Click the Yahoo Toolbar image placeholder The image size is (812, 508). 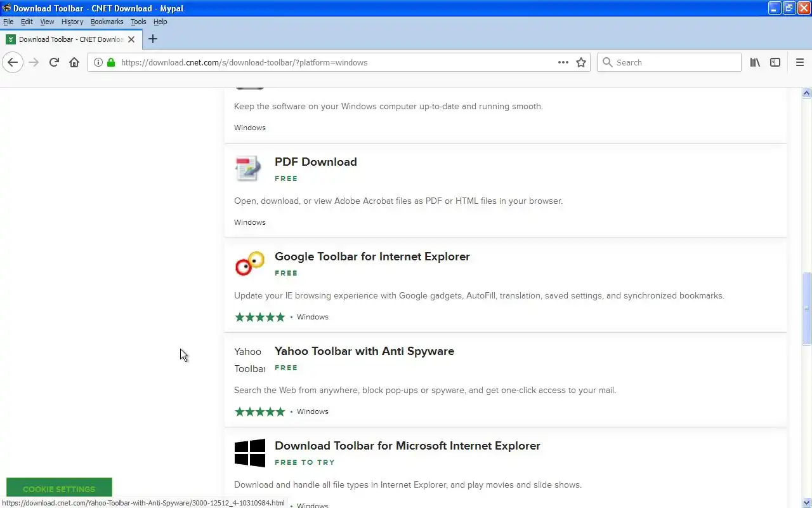tap(249, 359)
